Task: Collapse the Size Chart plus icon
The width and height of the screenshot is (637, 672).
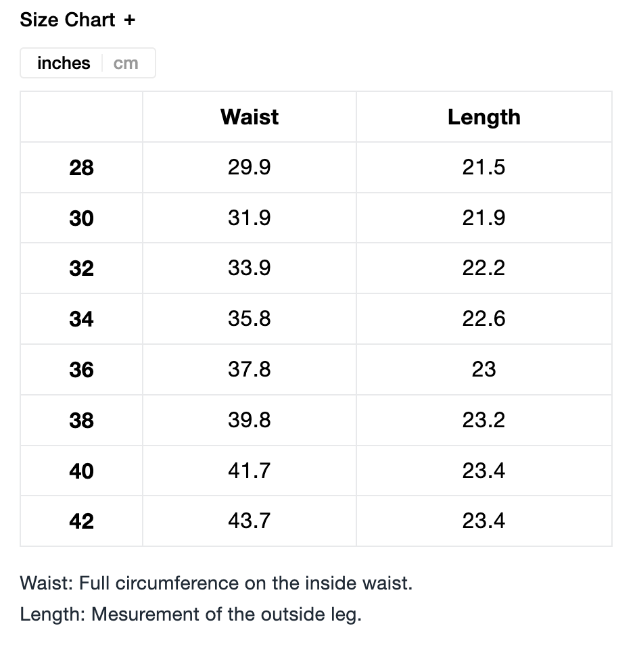Action: click(x=130, y=20)
